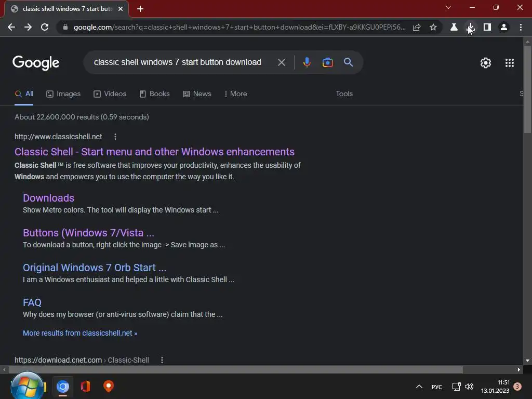
Task: Switch the РУС input language
Action: pyautogui.click(x=436, y=387)
